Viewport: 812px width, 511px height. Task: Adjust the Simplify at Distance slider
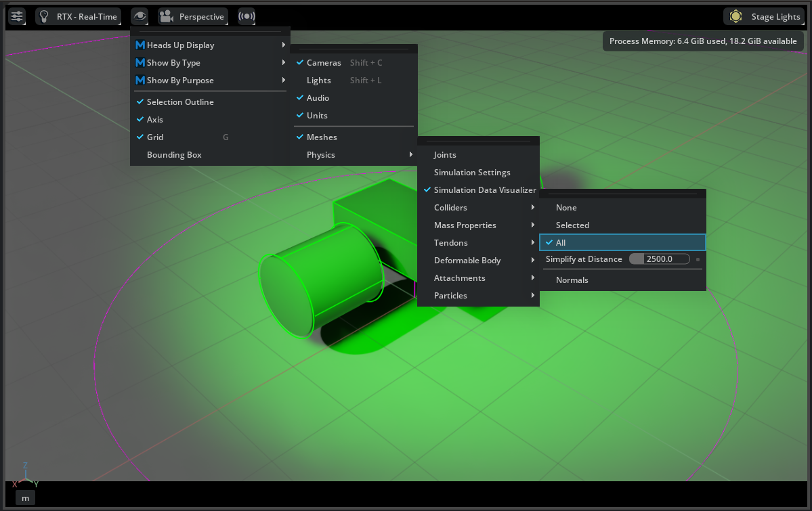659,259
